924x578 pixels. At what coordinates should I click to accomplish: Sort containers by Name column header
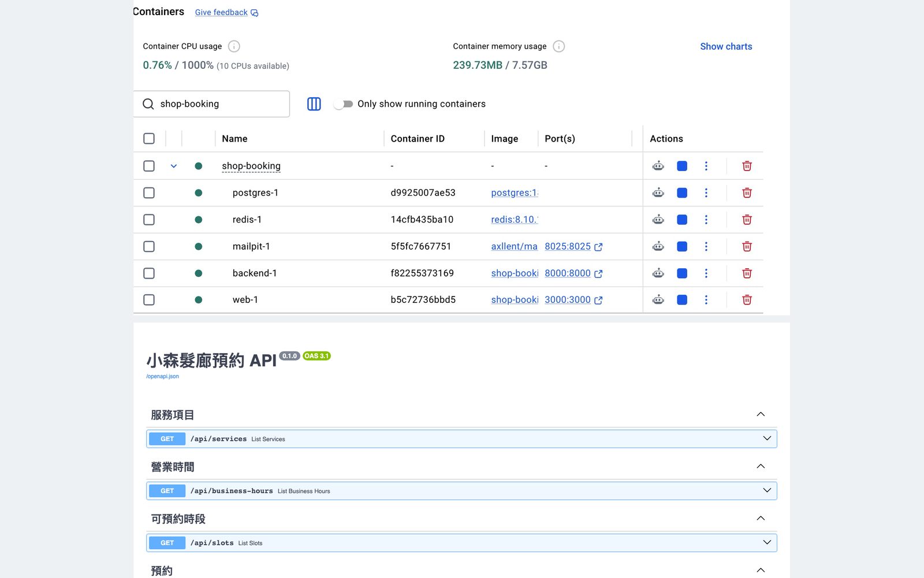click(234, 139)
